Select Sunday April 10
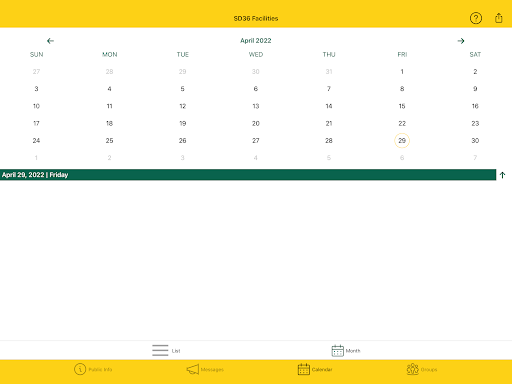 click(x=36, y=106)
